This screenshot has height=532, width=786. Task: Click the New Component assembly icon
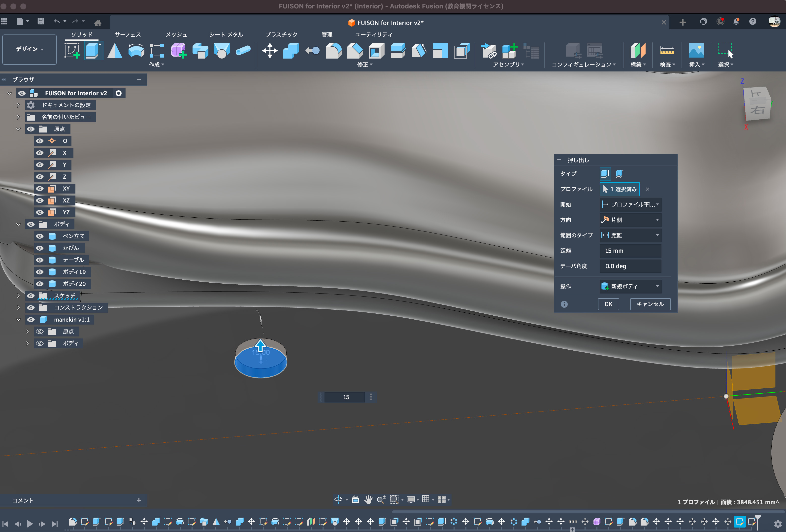(509, 51)
